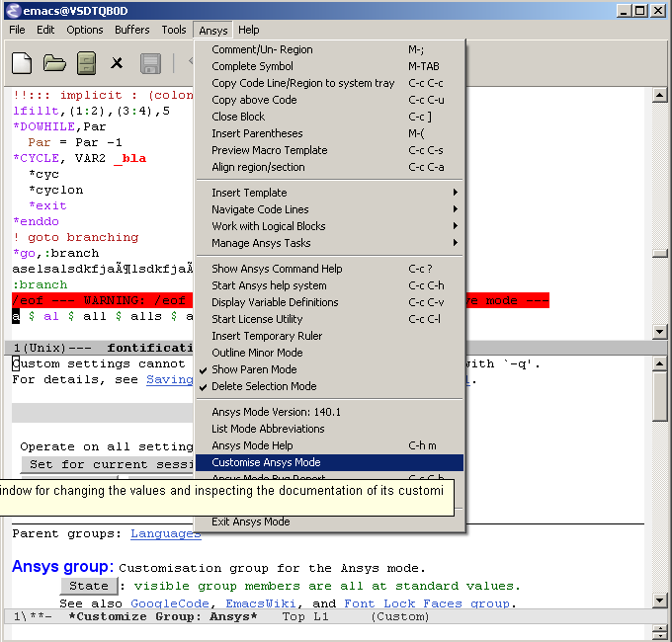Select Ansys Mode Version: 140.1
672x642 pixels.
point(329,412)
